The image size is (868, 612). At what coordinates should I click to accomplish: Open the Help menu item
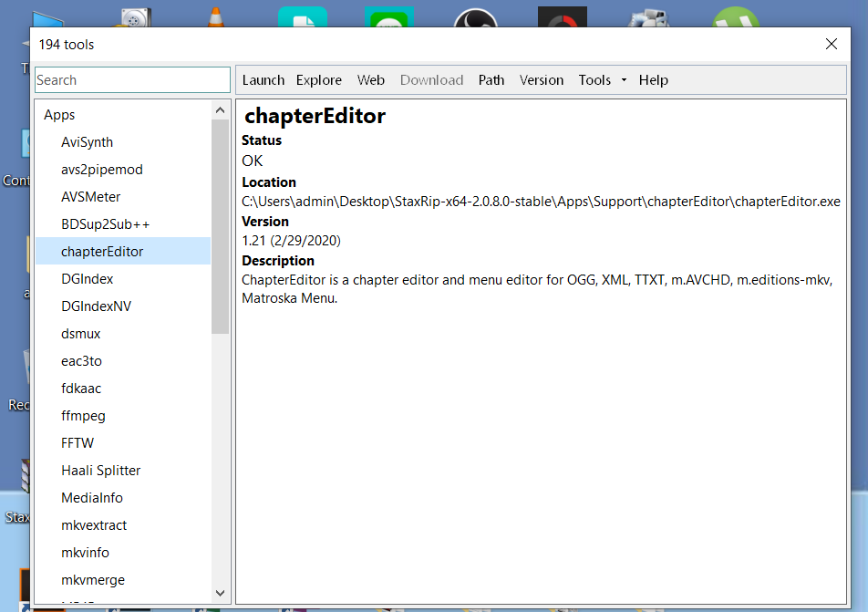[653, 79]
